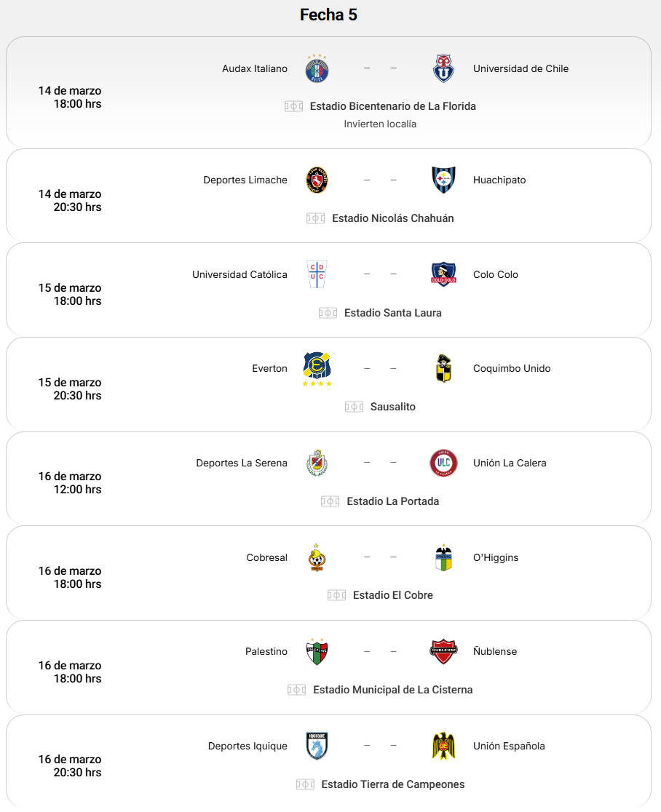Click the Huachipato team crest
661x812 pixels.
(x=443, y=180)
